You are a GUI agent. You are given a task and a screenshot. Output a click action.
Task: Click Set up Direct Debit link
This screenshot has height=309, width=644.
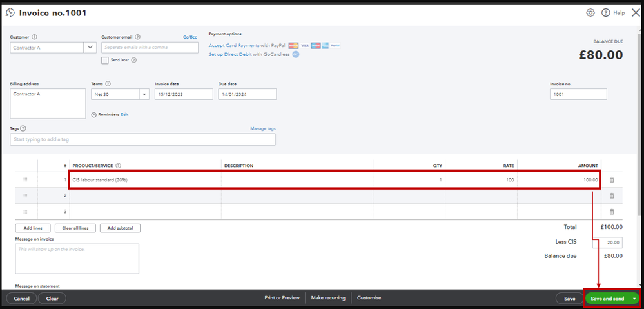point(230,54)
